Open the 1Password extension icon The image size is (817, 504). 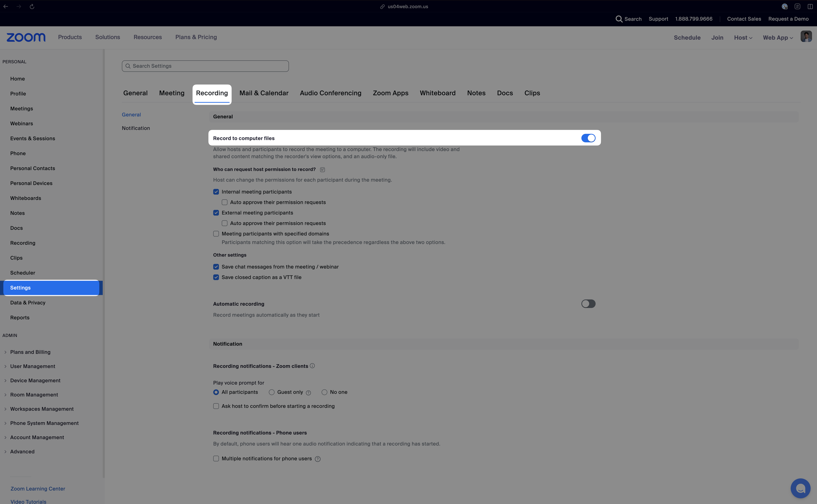785,7
